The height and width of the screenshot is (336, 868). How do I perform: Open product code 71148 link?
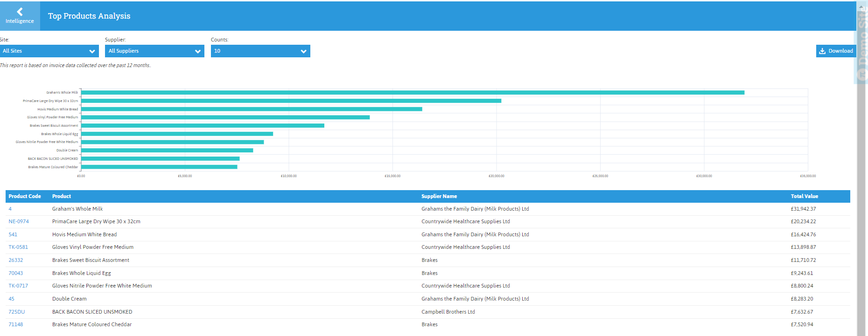click(16, 324)
